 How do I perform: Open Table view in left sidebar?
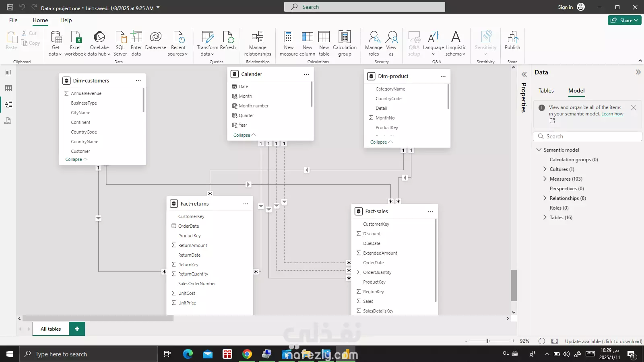coord(8,88)
